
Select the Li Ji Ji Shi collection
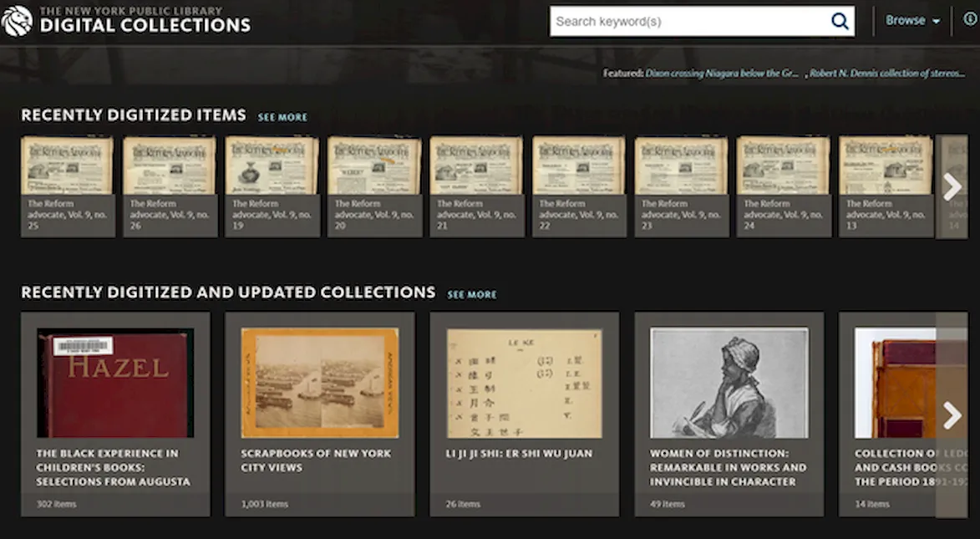tap(524, 383)
